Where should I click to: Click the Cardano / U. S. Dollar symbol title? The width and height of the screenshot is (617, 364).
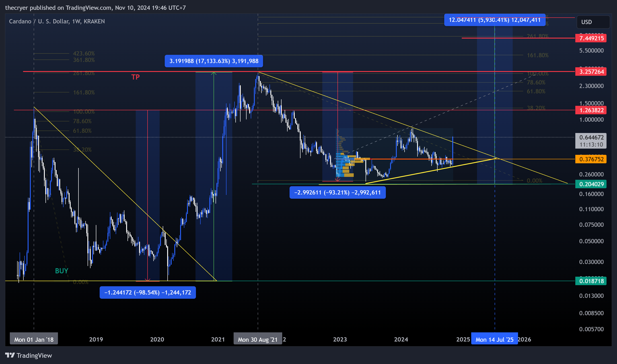point(57,21)
